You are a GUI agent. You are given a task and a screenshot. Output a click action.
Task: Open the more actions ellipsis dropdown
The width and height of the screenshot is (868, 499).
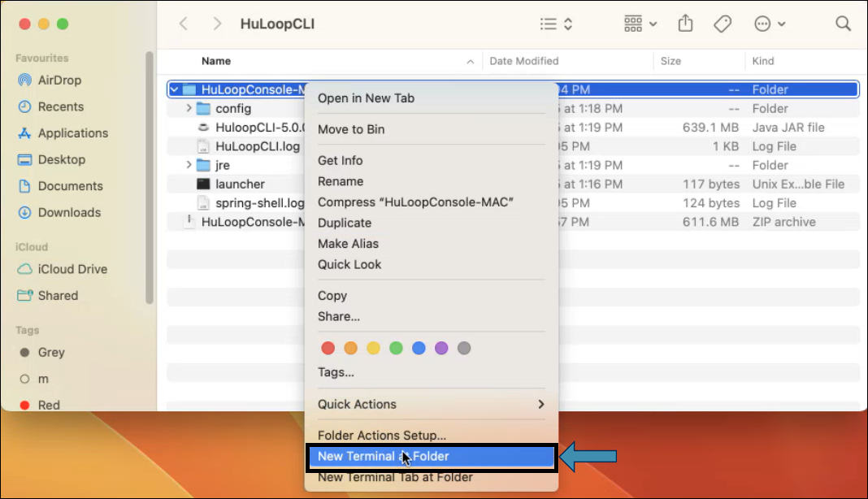(769, 24)
